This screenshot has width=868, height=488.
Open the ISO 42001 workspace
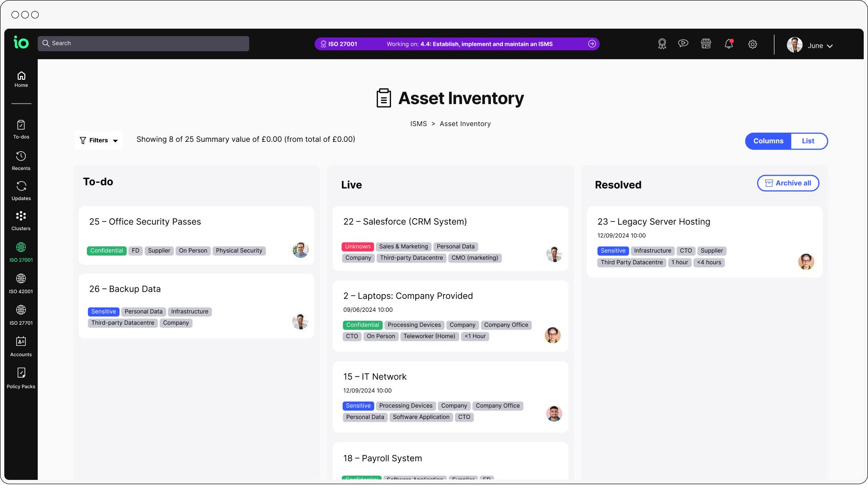pyautogui.click(x=21, y=282)
